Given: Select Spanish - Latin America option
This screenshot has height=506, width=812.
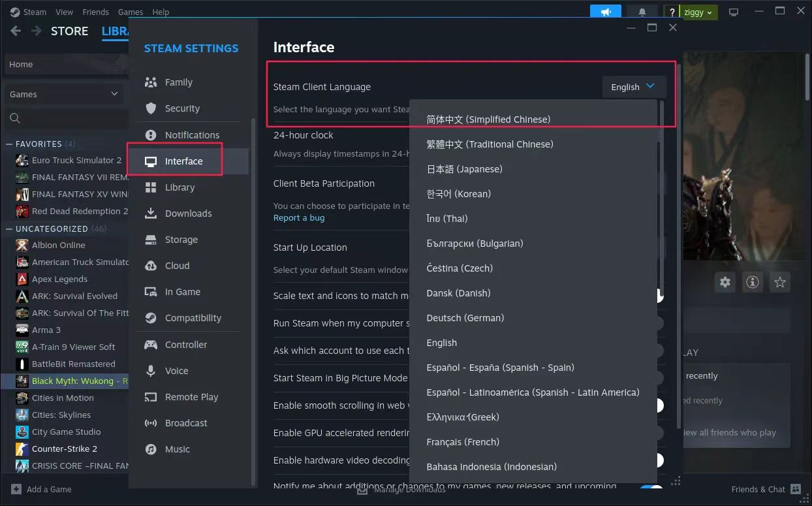Looking at the screenshot, I should click(x=533, y=392).
